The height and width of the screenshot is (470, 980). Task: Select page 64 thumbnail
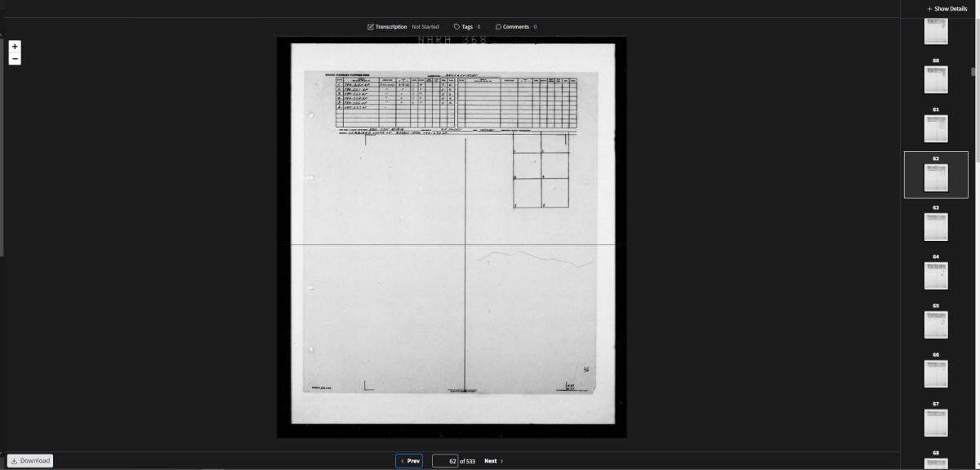tap(935, 275)
